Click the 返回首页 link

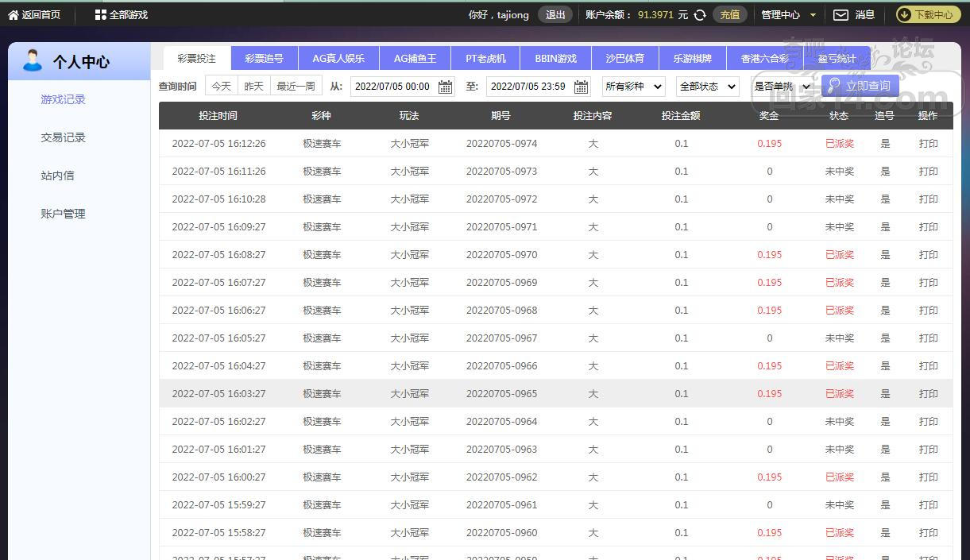[x=41, y=14]
